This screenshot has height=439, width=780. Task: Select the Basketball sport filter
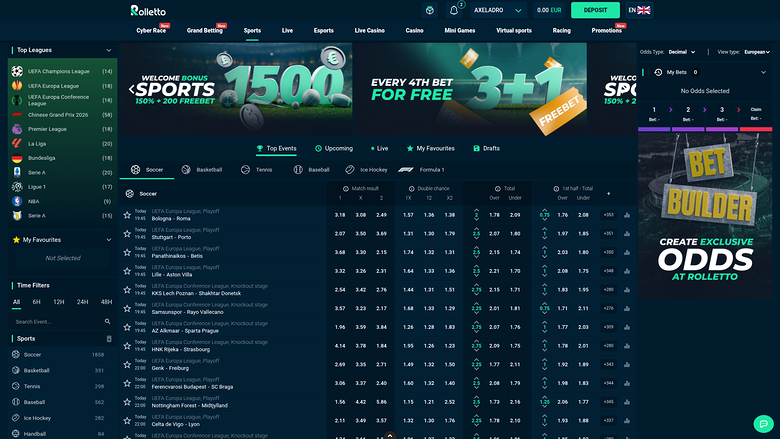point(202,170)
